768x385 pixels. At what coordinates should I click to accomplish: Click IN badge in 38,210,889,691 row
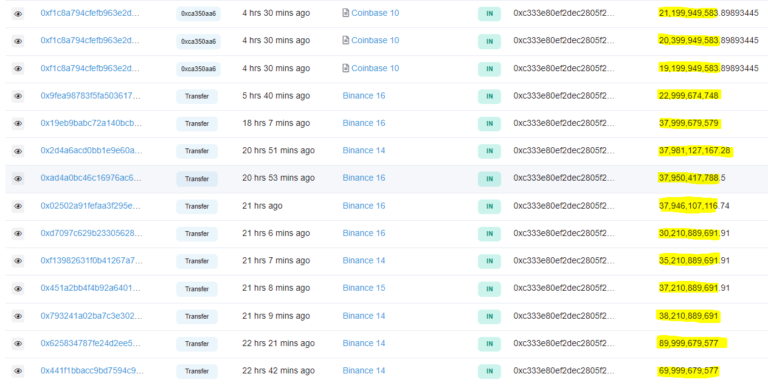pyautogui.click(x=489, y=316)
